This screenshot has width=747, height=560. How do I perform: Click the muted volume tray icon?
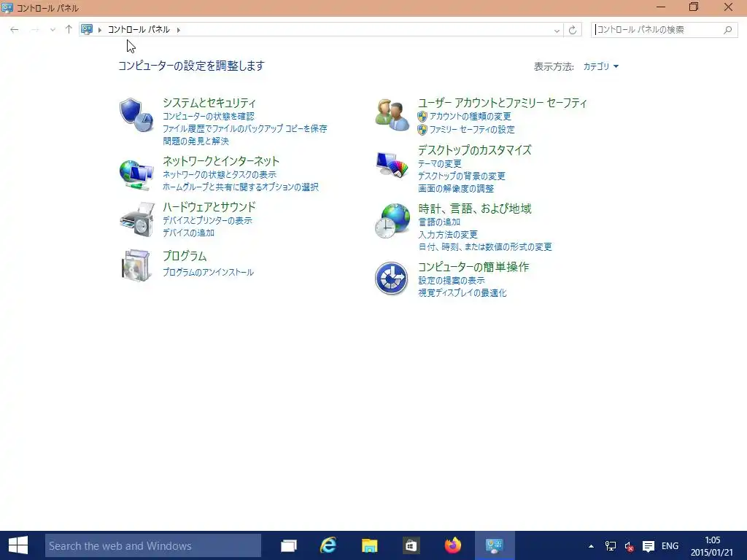click(x=630, y=546)
